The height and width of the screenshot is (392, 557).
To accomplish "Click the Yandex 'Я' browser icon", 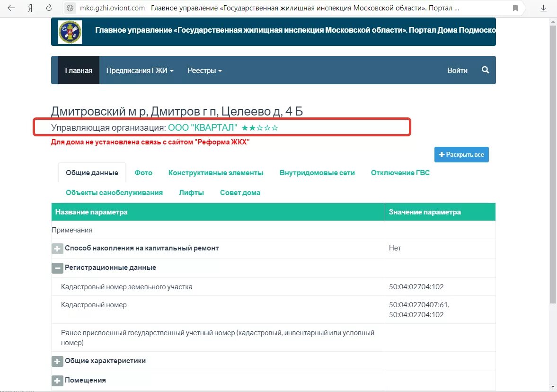I will pyautogui.click(x=30, y=8).
